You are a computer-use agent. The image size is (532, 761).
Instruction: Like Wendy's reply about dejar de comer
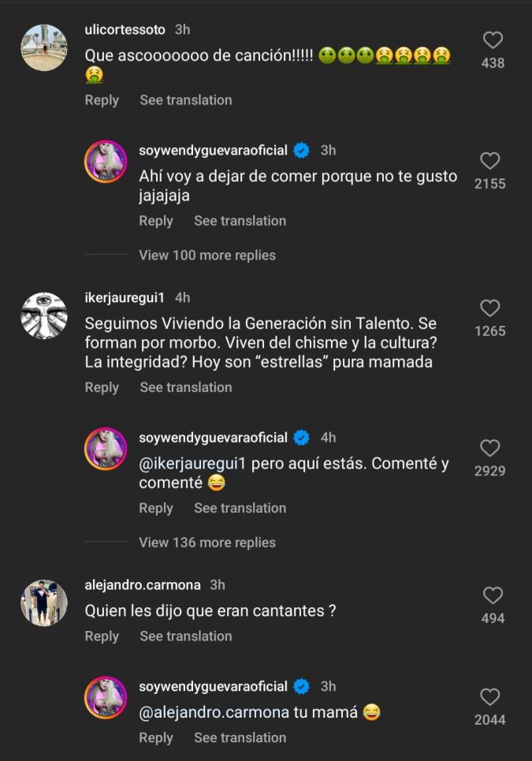click(489, 162)
